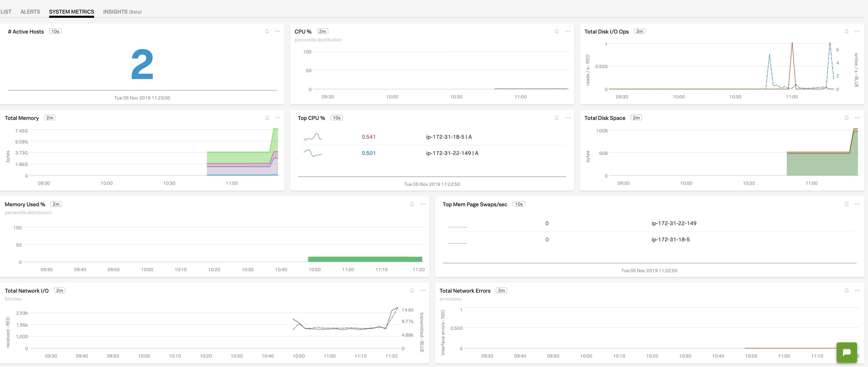The width and height of the screenshot is (868, 367).
Task: Select host ip-172-31-18-5 | A in Top CPU %
Action: point(449,137)
